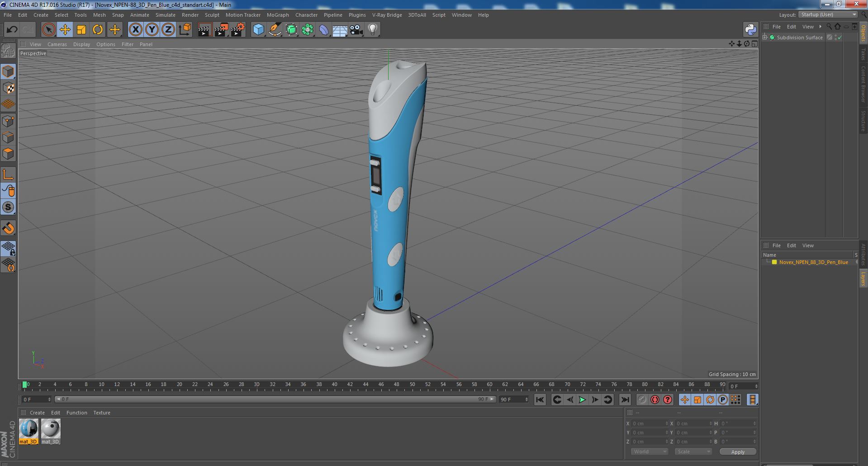Viewport: 868px width, 466px height.
Task: Toggle rotation keyframe recording icon
Action: pos(710,400)
